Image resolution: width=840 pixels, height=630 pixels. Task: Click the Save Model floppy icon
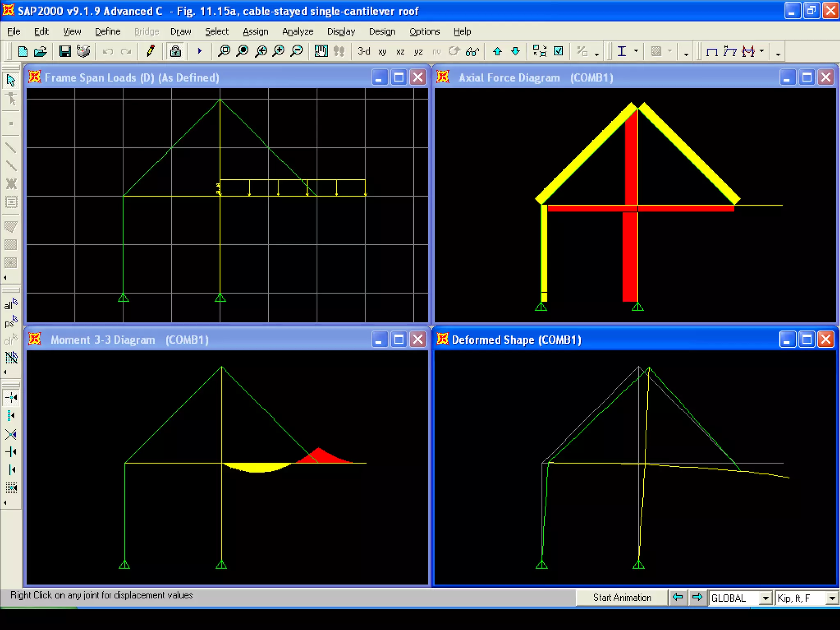pyautogui.click(x=65, y=51)
